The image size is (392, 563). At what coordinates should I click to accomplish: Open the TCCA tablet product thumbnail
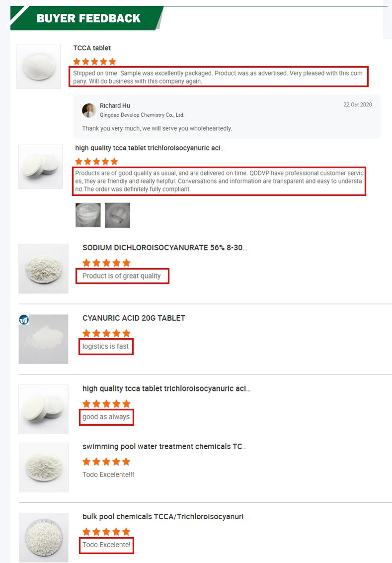[x=38, y=67]
